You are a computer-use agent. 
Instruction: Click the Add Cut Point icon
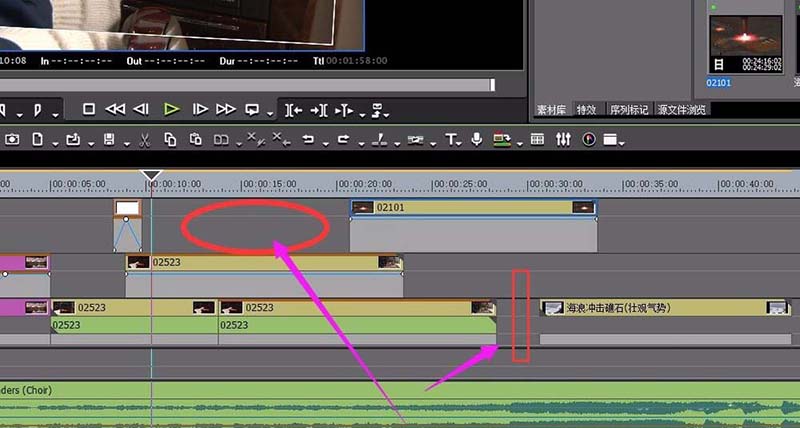click(379, 139)
